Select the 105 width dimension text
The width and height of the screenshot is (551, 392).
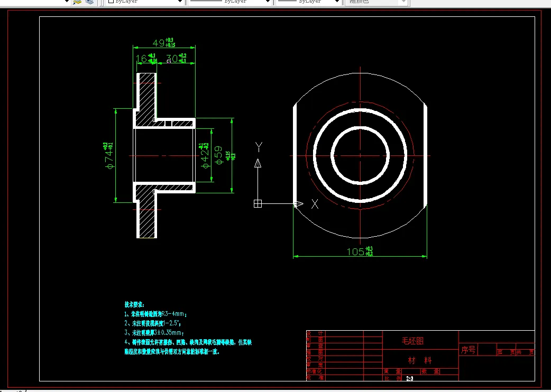[360, 251]
